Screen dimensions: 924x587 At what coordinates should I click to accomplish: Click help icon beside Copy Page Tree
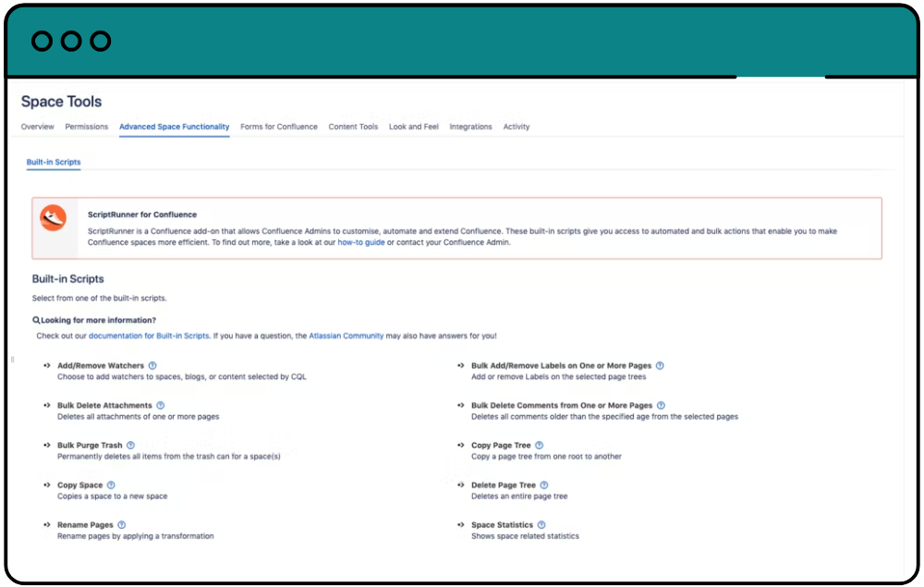pyautogui.click(x=540, y=445)
